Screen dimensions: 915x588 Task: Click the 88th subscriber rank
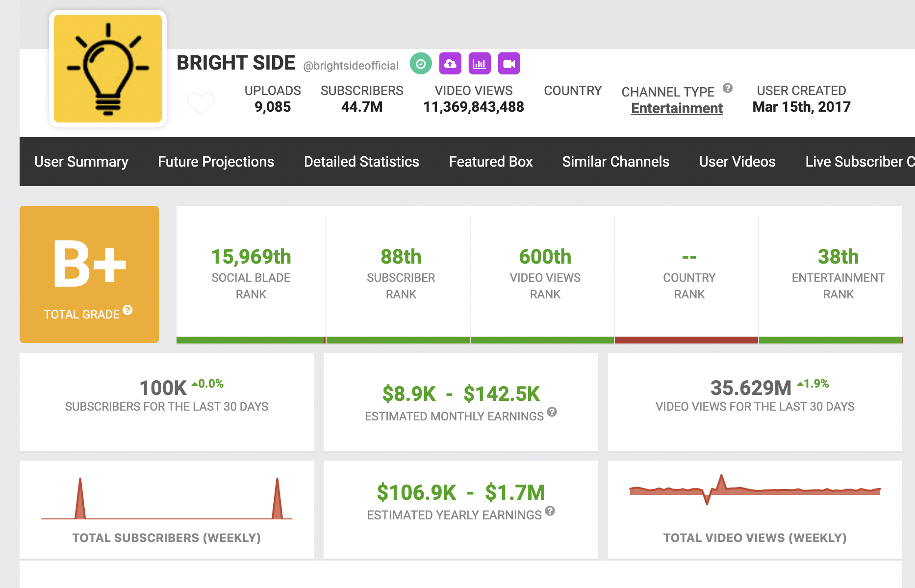point(401,256)
